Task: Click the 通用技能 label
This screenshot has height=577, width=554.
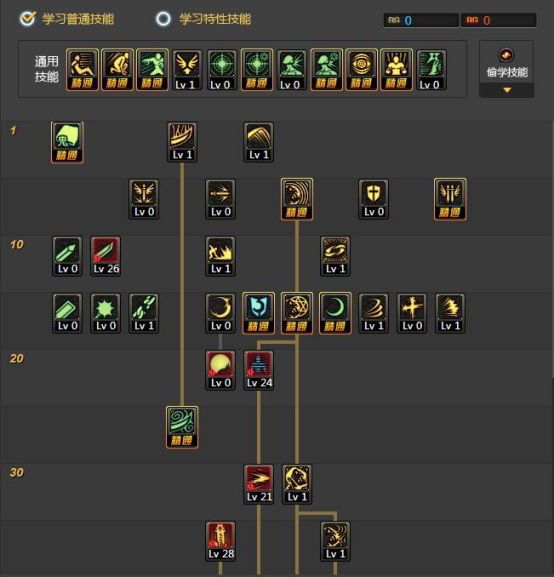Action: [47, 69]
